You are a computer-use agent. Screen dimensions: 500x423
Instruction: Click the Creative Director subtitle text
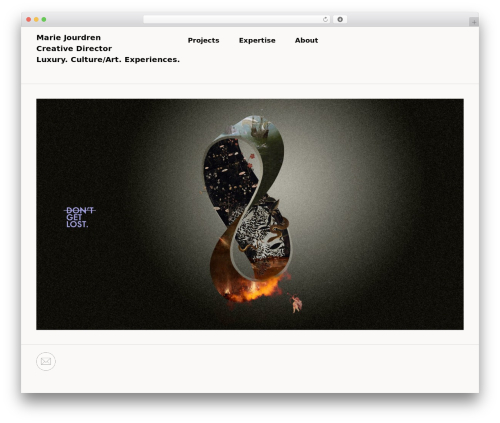click(x=74, y=48)
